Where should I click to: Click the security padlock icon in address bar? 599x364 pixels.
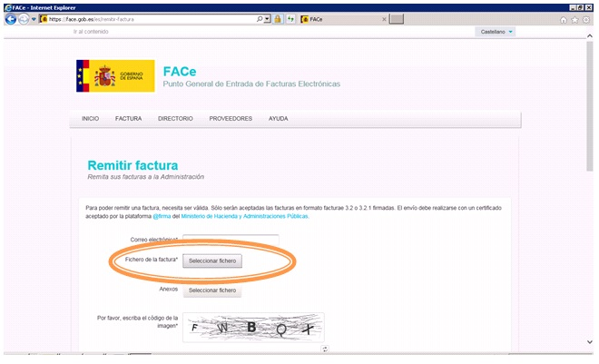279,19
